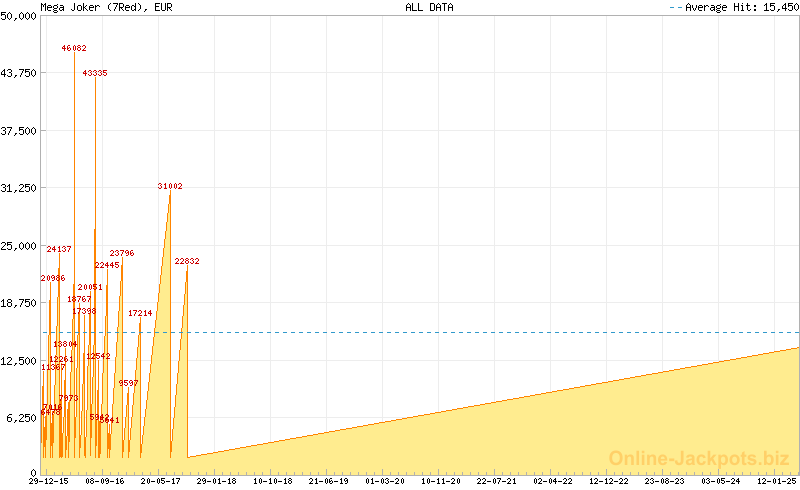Click the Average Hit: 15,450 legend
The height and width of the screenshot is (490, 800).
tap(740, 7)
